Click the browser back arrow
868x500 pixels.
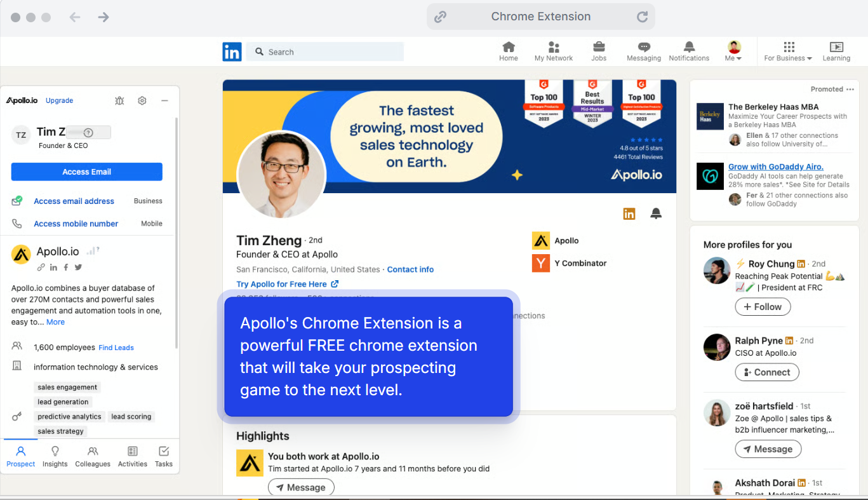(75, 17)
